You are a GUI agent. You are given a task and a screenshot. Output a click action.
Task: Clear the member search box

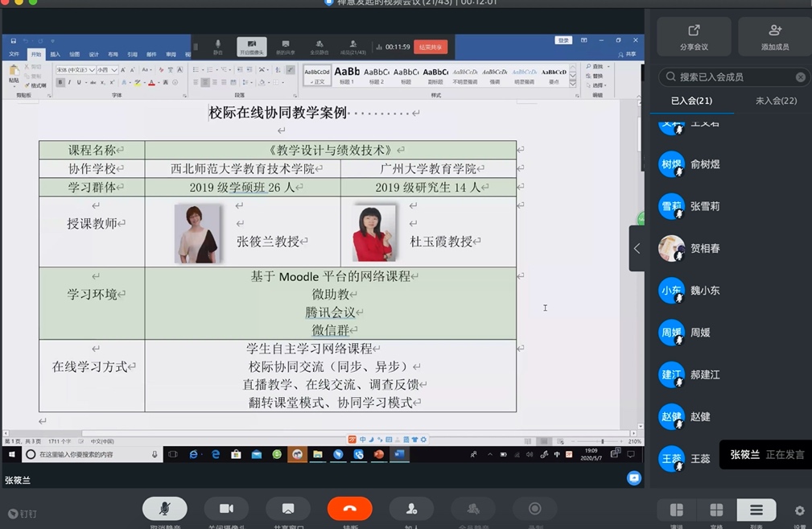tap(800, 77)
